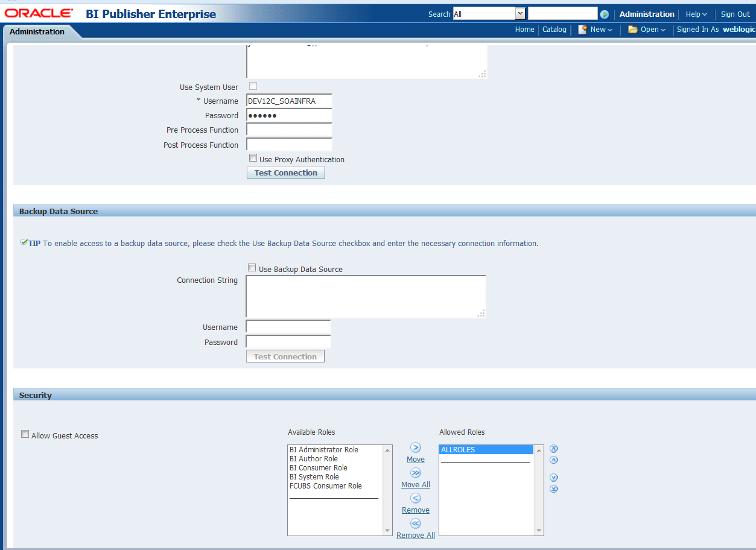Open the Catalog menu item
756x550 pixels.
[554, 30]
